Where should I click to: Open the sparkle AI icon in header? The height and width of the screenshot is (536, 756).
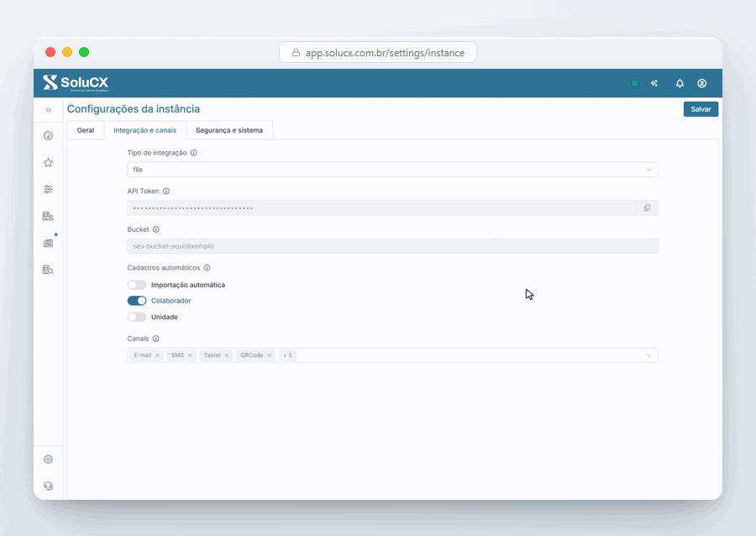coord(654,83)
